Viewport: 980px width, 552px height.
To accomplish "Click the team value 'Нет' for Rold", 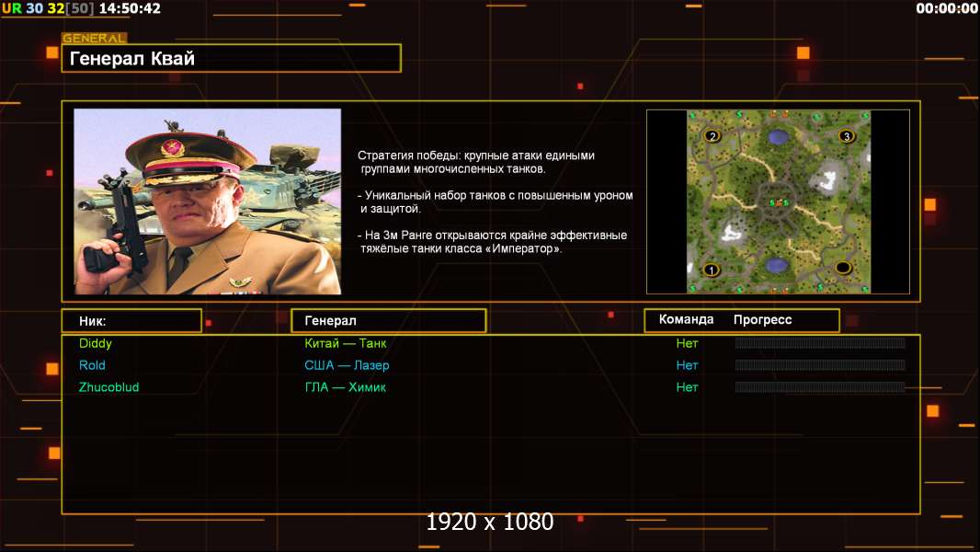I will pos(687,365).
